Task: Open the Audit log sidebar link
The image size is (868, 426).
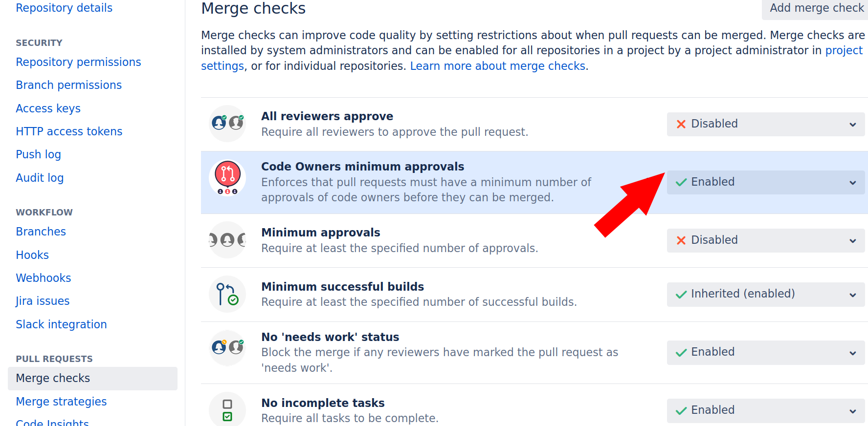Action: [x=40, y=178]
